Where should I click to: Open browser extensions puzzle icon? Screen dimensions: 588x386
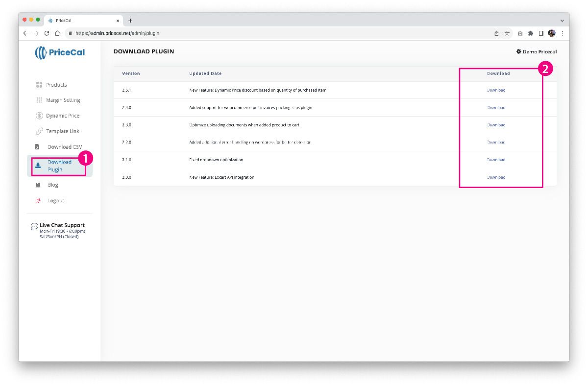(x=530, y=33)
